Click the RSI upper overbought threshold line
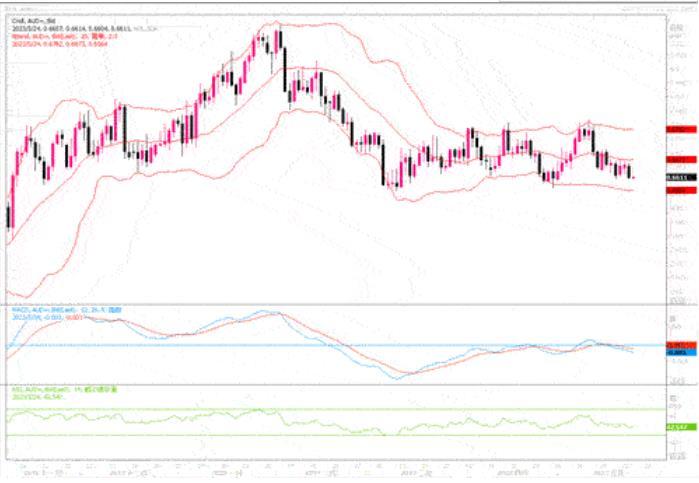This screenshot has height=483, width=699. click(300, 409)
